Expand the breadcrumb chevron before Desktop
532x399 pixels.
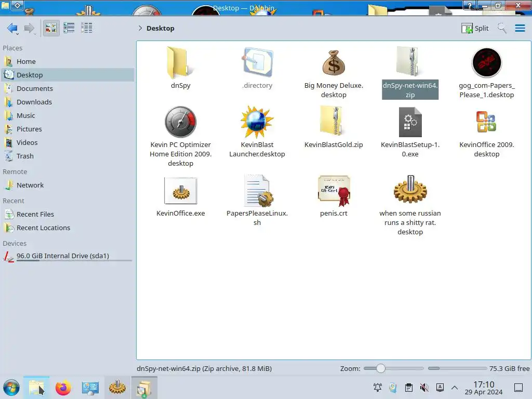pyautogui.click(x=140, y=28)
